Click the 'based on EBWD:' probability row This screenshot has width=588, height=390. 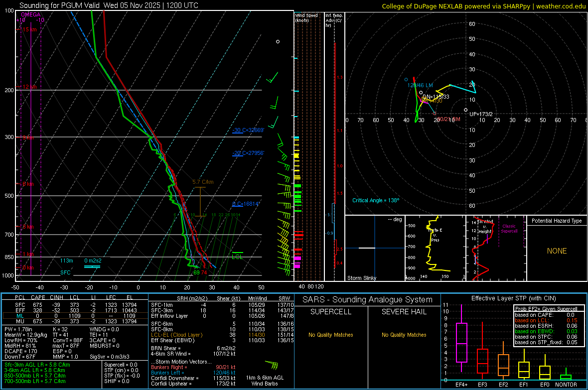coord(546,331)
